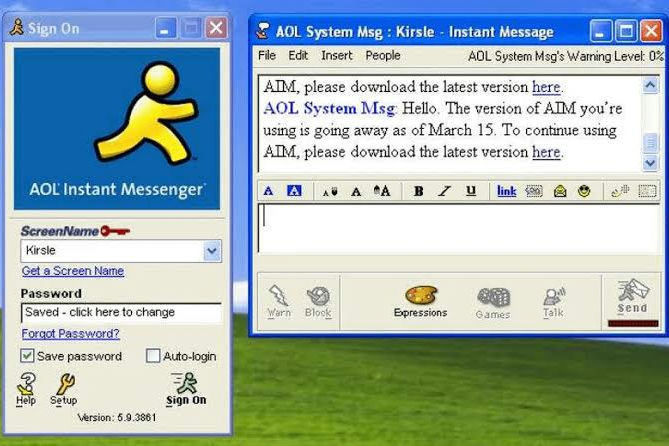Expand the ScreenName dropdown list

(212, 251)
